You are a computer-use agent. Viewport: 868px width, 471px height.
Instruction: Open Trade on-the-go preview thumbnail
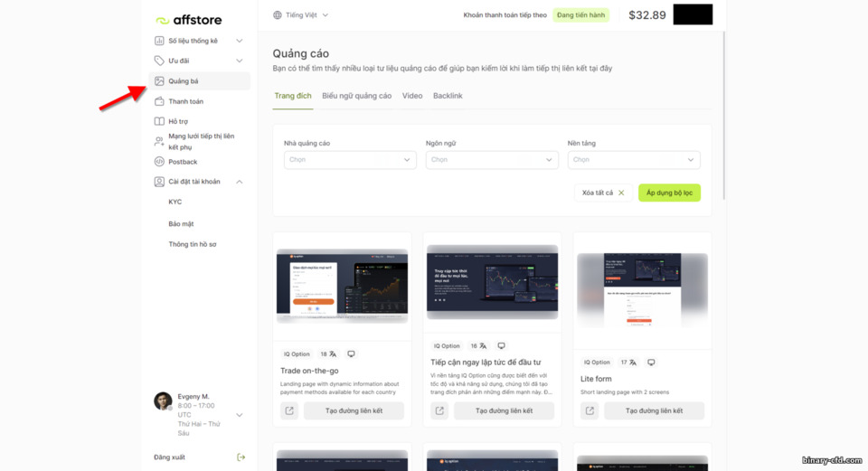pos(342,286)
